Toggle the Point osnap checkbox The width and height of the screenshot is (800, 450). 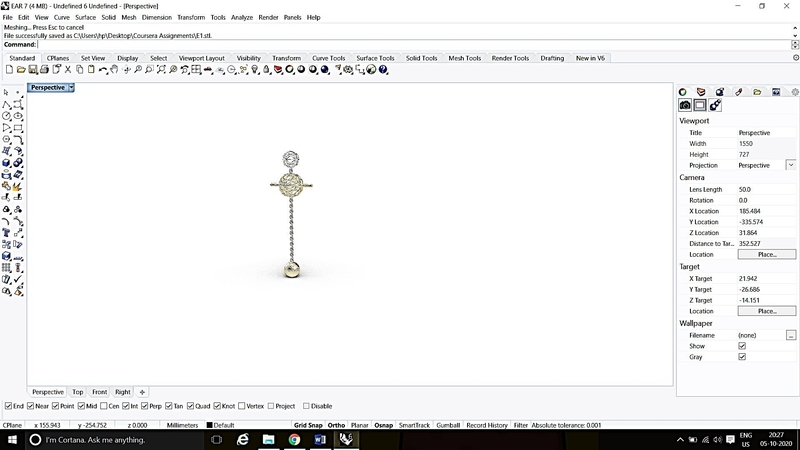pyautogui.click(x=56, y=406)
